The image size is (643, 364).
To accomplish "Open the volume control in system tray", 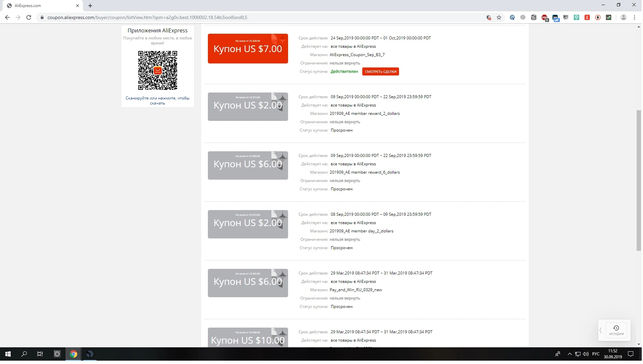I will 586,354.
